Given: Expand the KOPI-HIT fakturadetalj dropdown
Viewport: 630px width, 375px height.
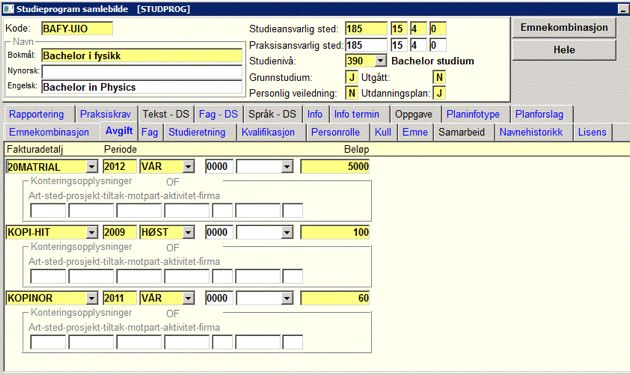Looking at the screenshot, I should pyautogui.click(x=92, y=232).
